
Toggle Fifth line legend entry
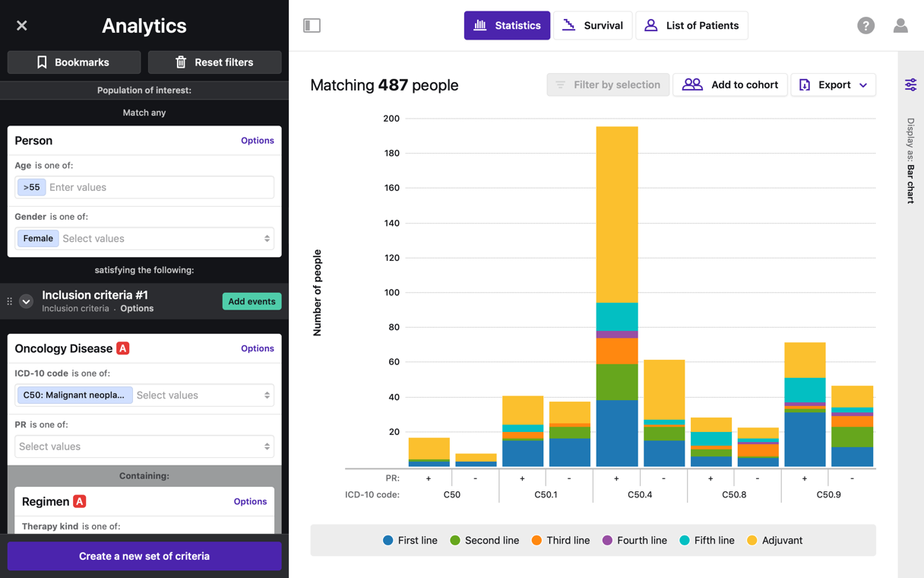pyautogui.click(x=707, y=541)
